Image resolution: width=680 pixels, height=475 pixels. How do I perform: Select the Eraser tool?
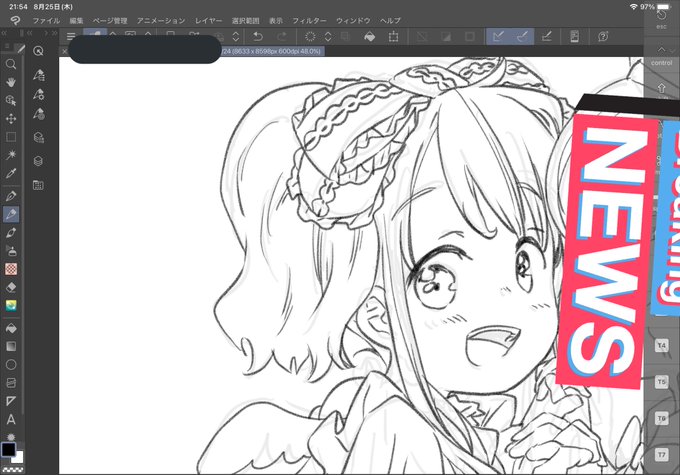click(x=11, y=287)
